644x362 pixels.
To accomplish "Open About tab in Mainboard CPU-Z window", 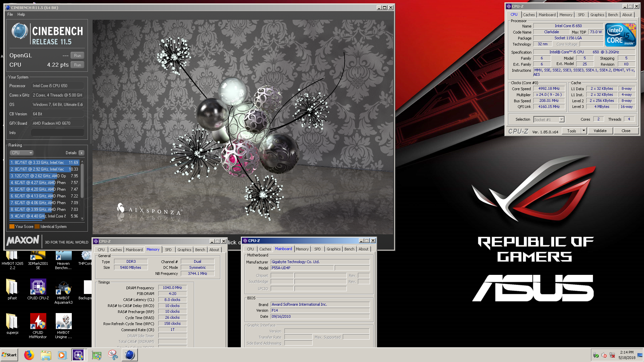I will click(364, 249).
